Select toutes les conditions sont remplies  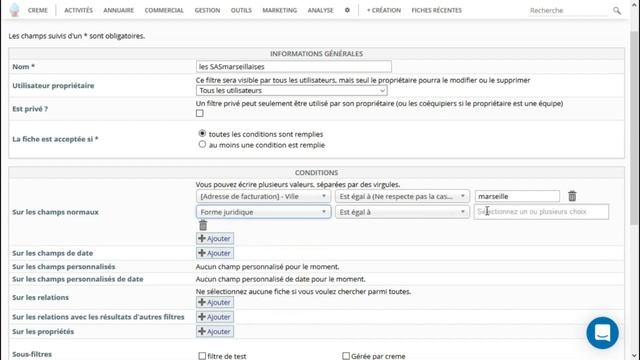pos(202,133)
